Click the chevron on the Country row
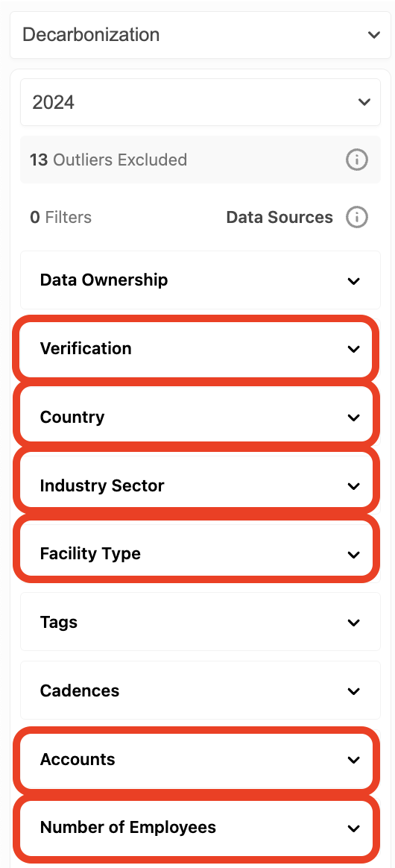The image size is (395, 868). click(x=353, y=418)
